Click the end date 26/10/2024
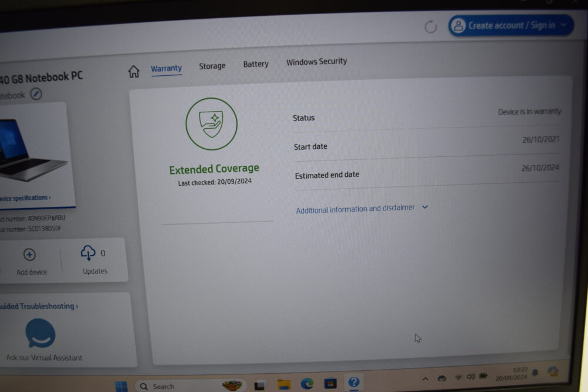588x392 pixels. point(540,168)
